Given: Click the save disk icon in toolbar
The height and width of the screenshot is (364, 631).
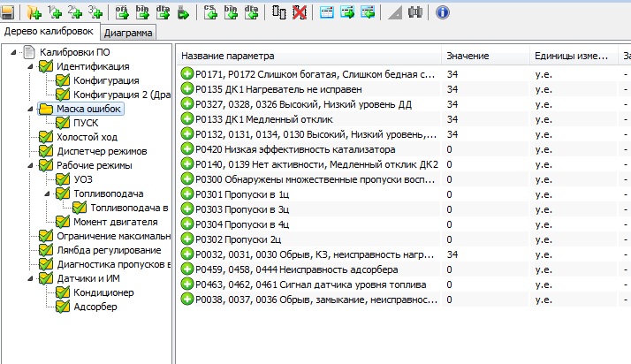Looking at the screenshot, I should tap(9, 12).
